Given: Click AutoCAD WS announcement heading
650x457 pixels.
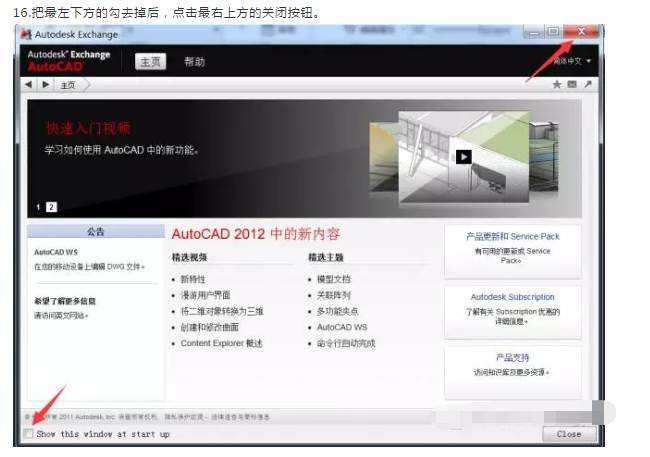Looking at the screenshot, I should pos(56,252).
